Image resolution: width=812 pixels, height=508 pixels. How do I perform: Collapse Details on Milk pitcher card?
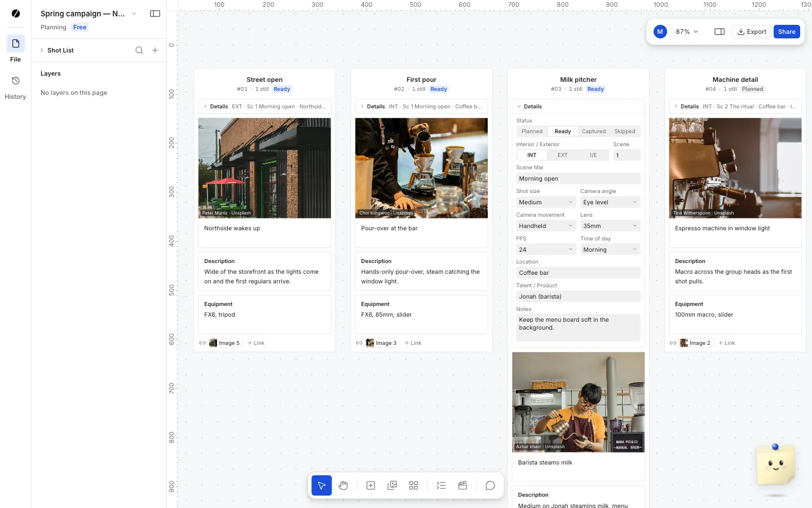578,107
